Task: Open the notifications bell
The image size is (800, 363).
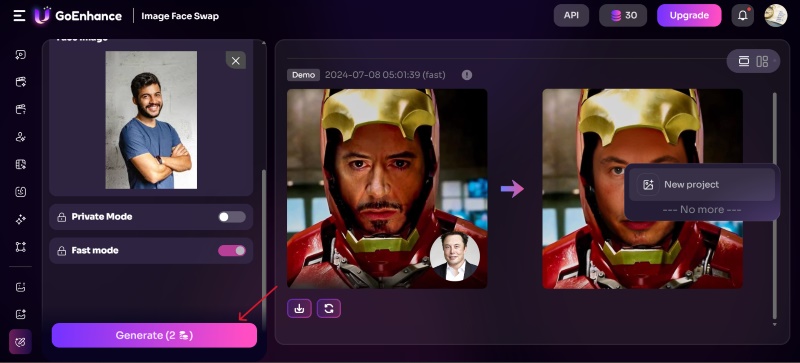Action: 742,16
